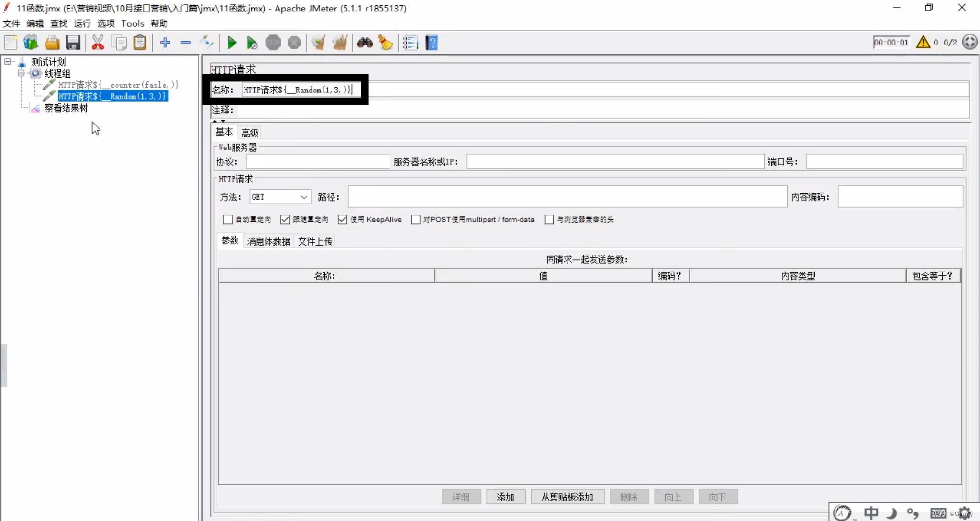This screenshot has height=521, width=980.
Task: Click the Cut scissors icon
Action: tap(98, 43)
